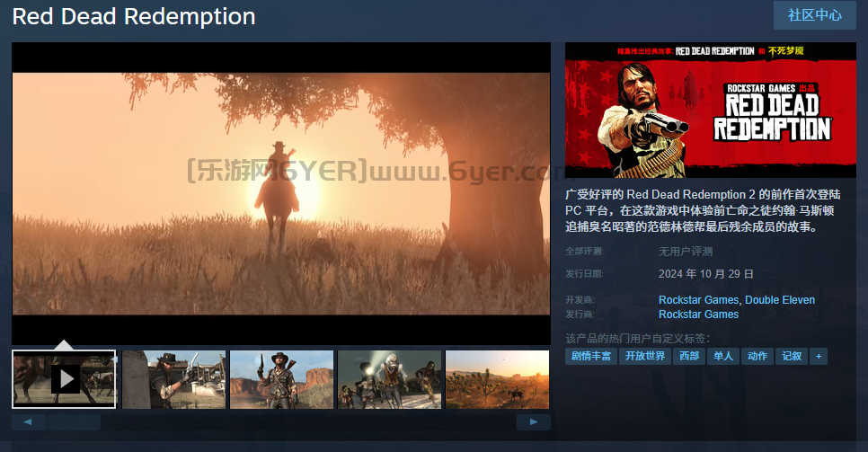Open the 社区中心 community hub button
Viewport: 868px width, 452px height.
click(x=815, y=15)
